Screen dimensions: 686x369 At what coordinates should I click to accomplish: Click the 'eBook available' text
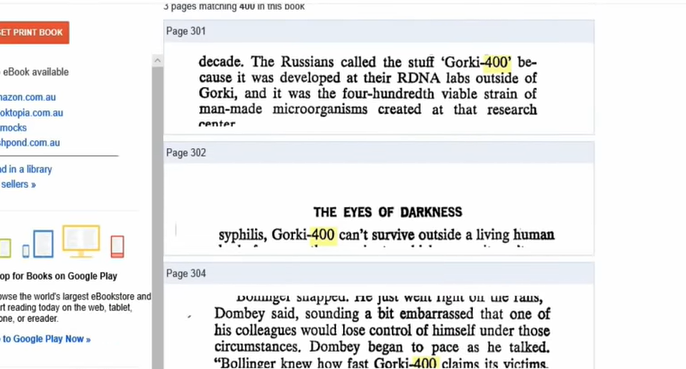point(35,72)
